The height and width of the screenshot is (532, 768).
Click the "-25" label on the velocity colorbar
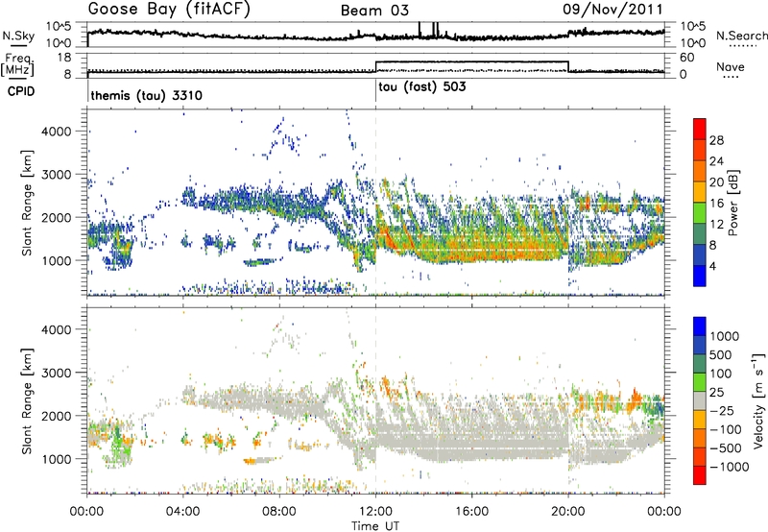click(x=722, y=411)
